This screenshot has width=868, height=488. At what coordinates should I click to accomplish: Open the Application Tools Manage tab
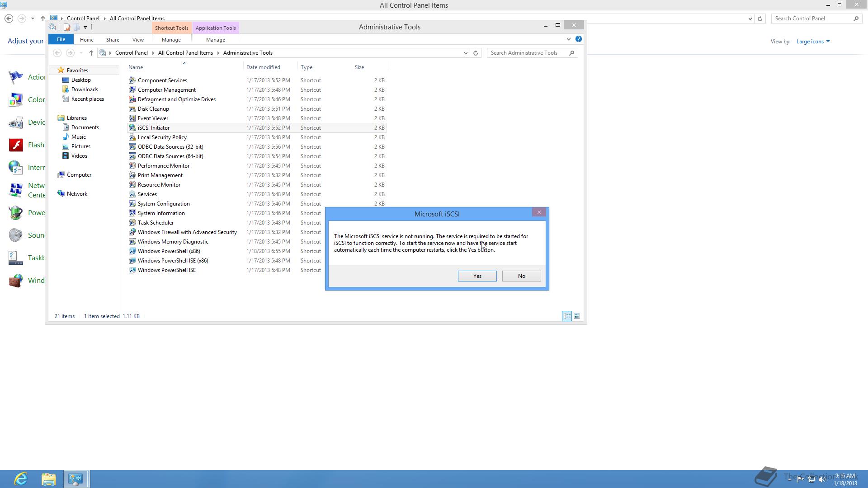click(216, 40)
